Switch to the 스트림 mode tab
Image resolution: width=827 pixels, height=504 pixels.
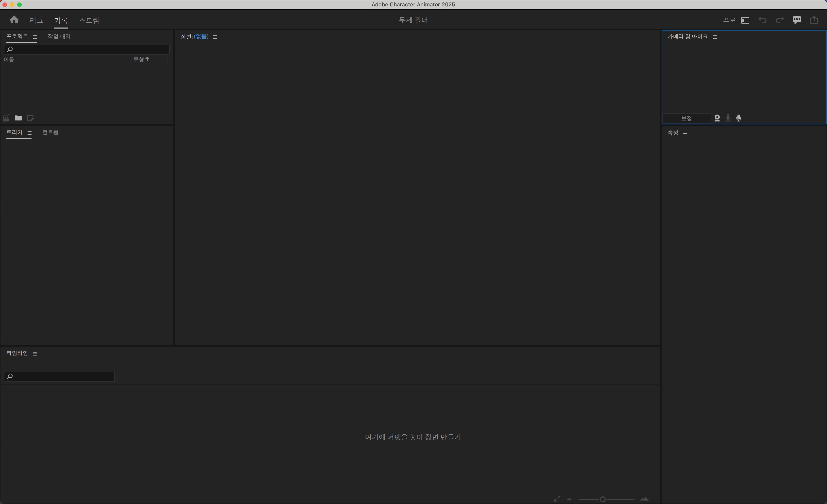pyautogui.click(x=89, y=20)
